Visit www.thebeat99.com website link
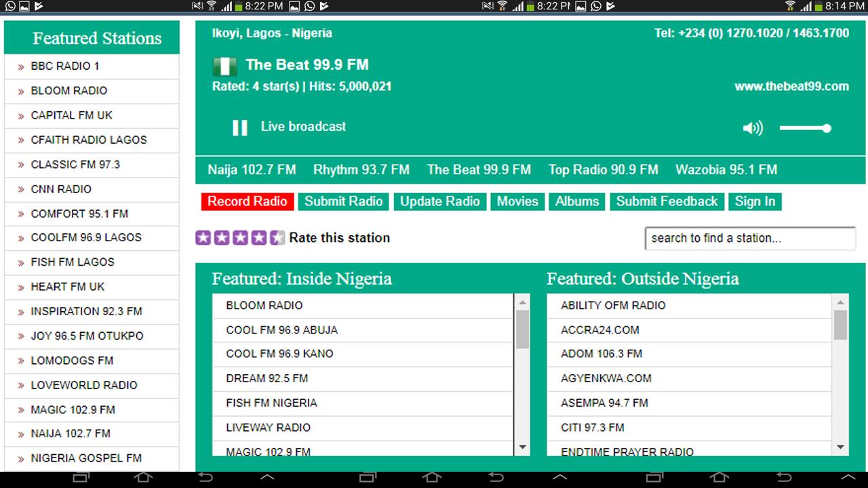Viewport: 868px width, 488px height. coord(792,87)
